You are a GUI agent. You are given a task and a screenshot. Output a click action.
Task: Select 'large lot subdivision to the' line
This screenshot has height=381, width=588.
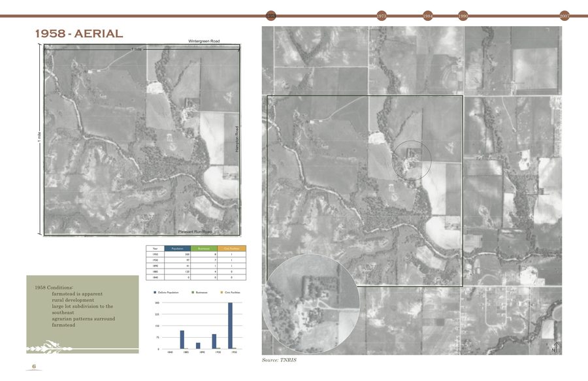tap(82, 306)
